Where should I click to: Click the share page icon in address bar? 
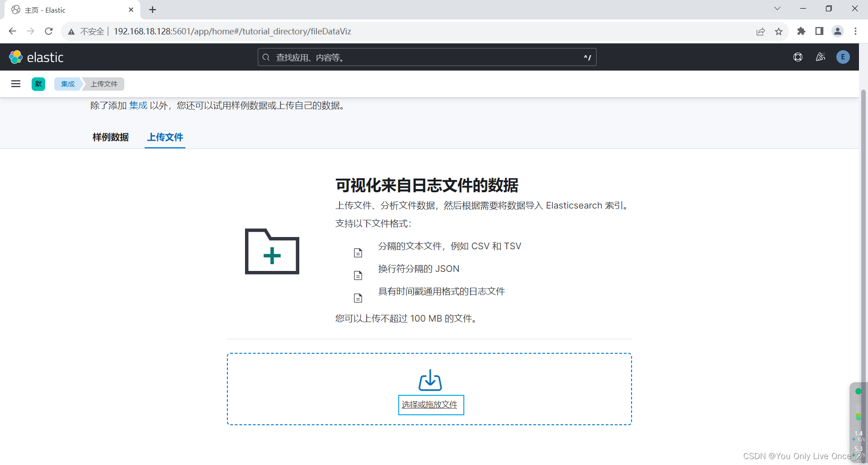click(x=761, y=31)
